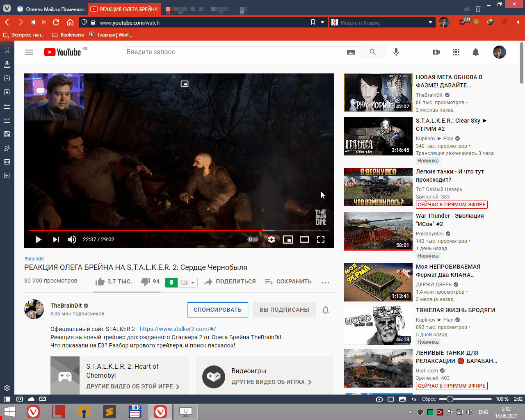Bookmark this page via address bar icon
Screen dimensions: 525x420
(x=313, y=22)
